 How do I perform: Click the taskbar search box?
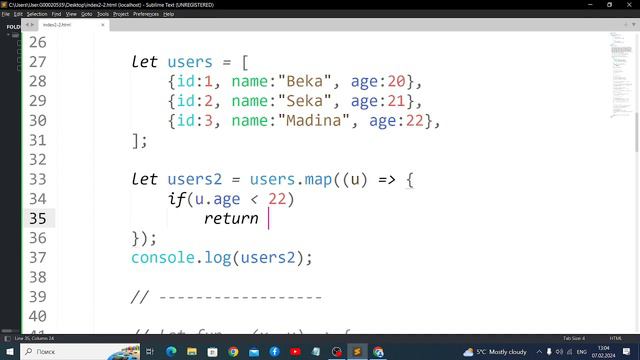click(80, 351)
